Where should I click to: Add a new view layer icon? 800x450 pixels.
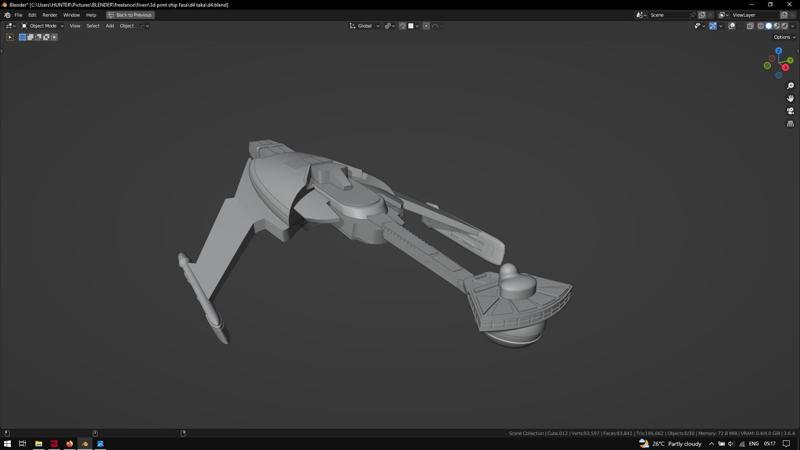784,15
